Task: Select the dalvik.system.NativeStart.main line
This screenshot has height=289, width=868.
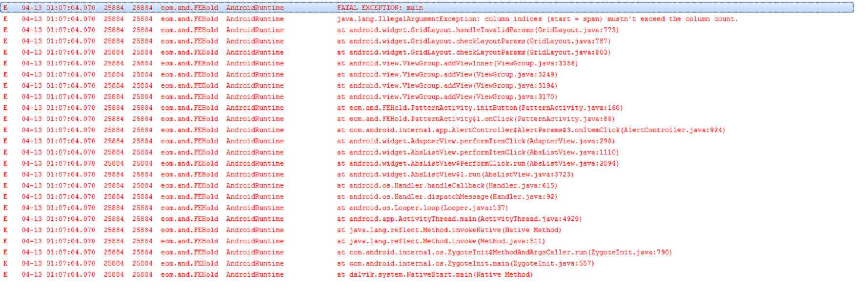Action: [x=434, y=275]
